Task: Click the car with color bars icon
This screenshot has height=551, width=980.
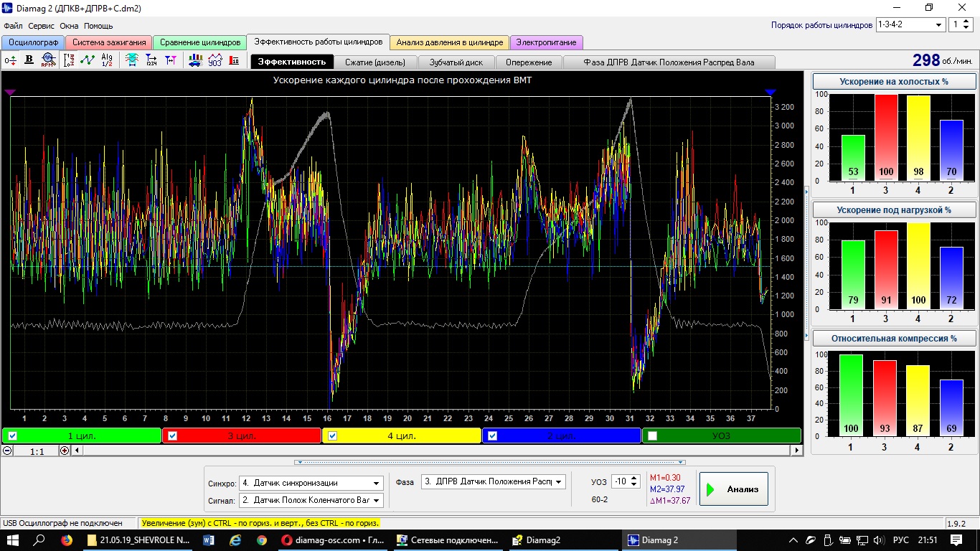Action: tap(195, 60)
